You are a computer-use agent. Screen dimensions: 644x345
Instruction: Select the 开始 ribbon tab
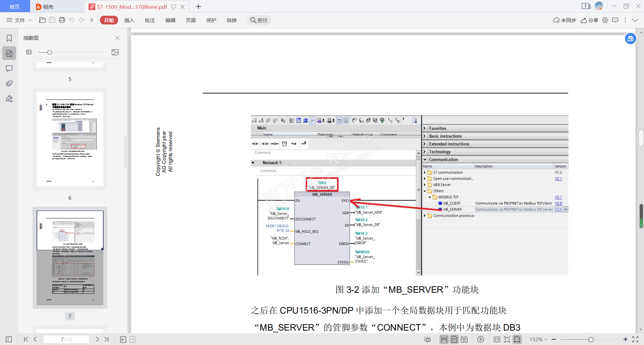(x=109, y=20)
